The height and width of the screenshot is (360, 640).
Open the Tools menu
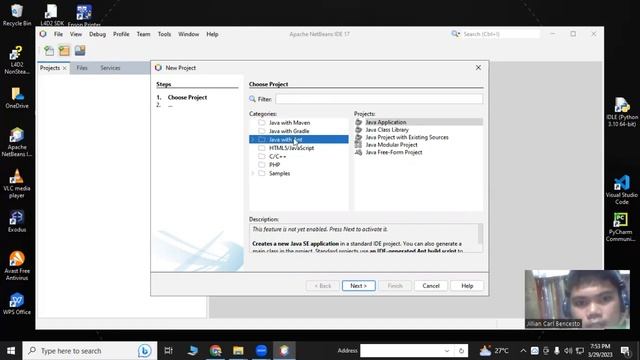pos(164,34)
